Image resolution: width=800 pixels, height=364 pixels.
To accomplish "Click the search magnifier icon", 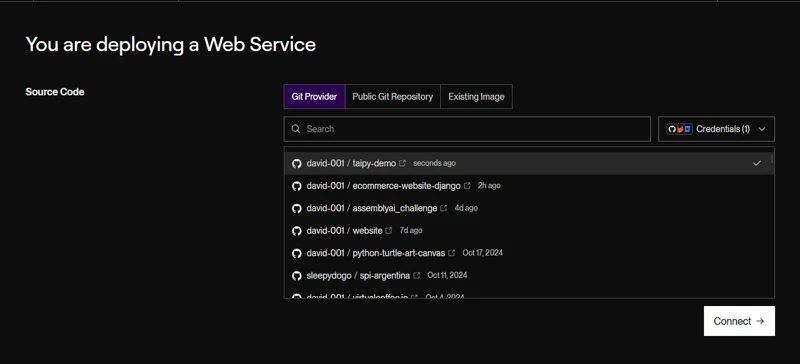I will click(296, 129).
